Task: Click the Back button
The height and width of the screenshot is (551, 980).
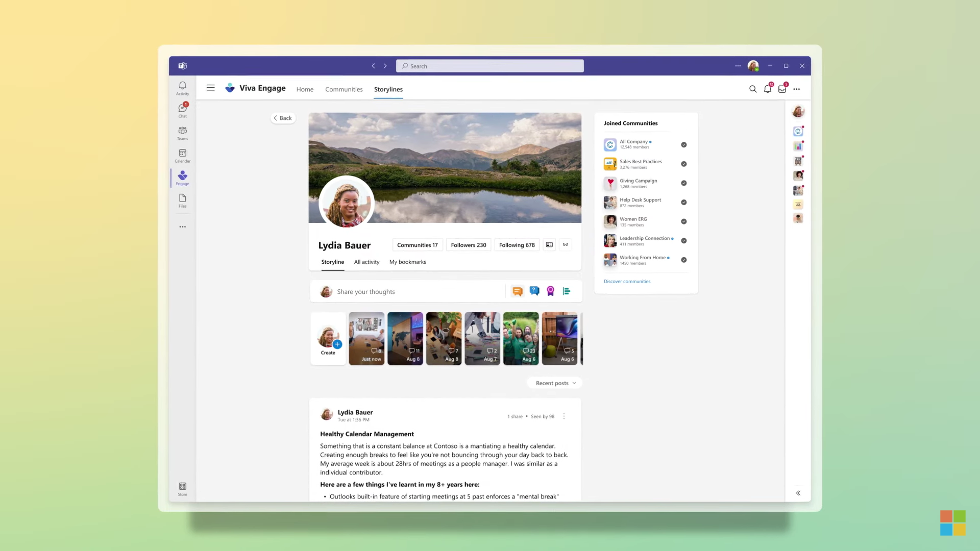Action: 283,118
